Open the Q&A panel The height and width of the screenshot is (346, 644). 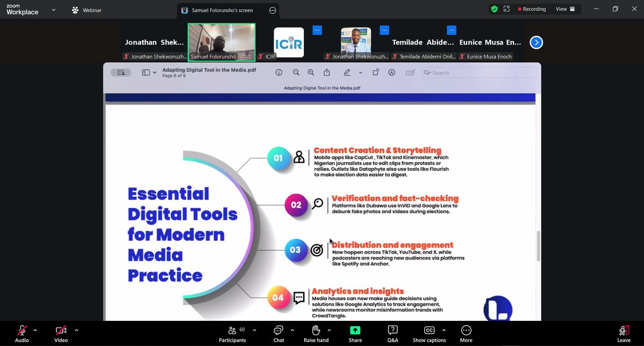point(392,333)
